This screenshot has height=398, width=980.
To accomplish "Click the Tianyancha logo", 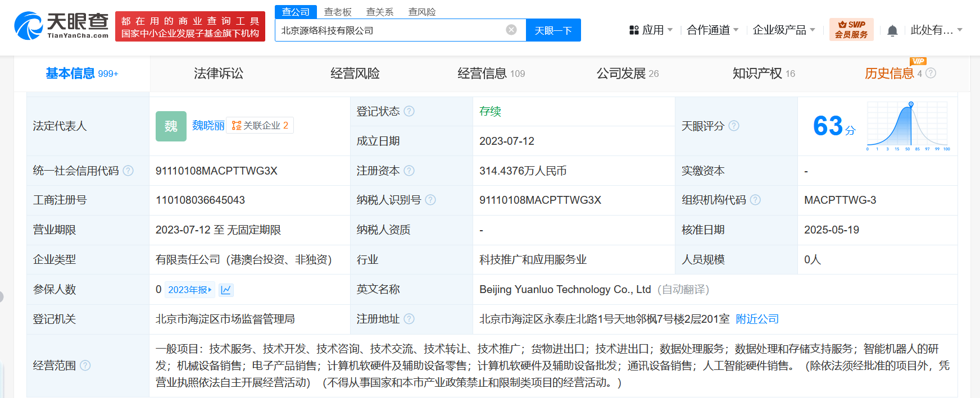I will click(x=61, y=26).
